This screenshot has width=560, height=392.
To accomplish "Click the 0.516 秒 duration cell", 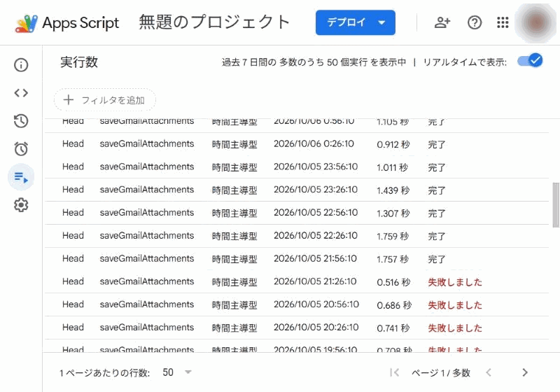I will [x=393, y=282].
